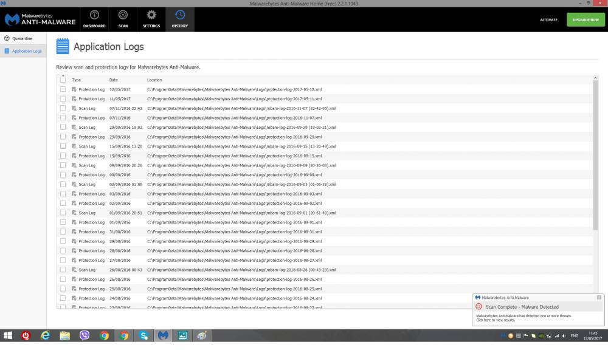Close the Malwarebytes notification popup

599,297
